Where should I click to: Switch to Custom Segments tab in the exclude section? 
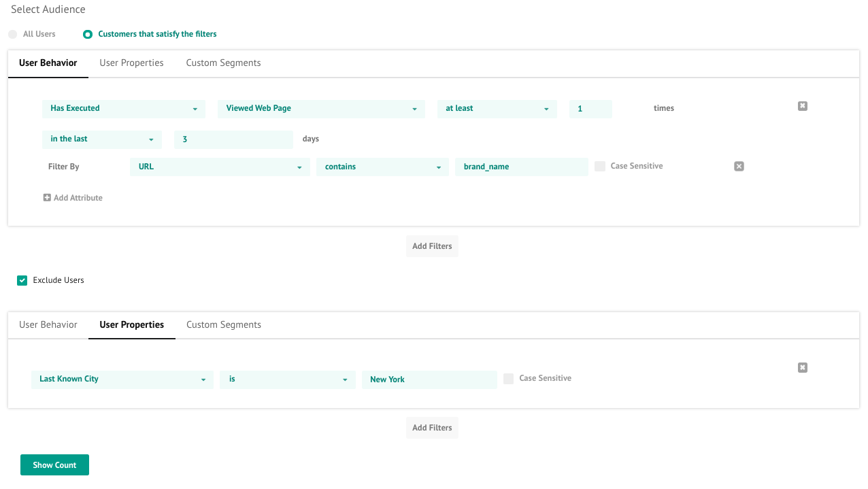(224, 325)
